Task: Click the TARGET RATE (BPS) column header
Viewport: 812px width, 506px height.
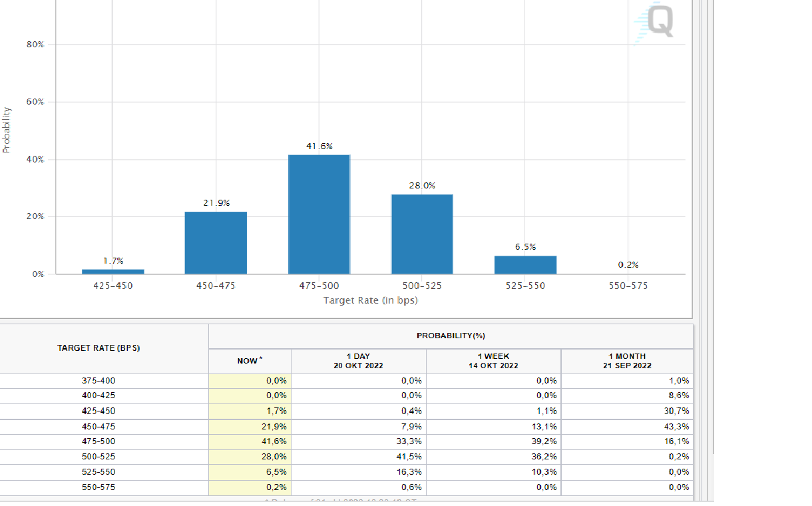Action: click(99, 348)
